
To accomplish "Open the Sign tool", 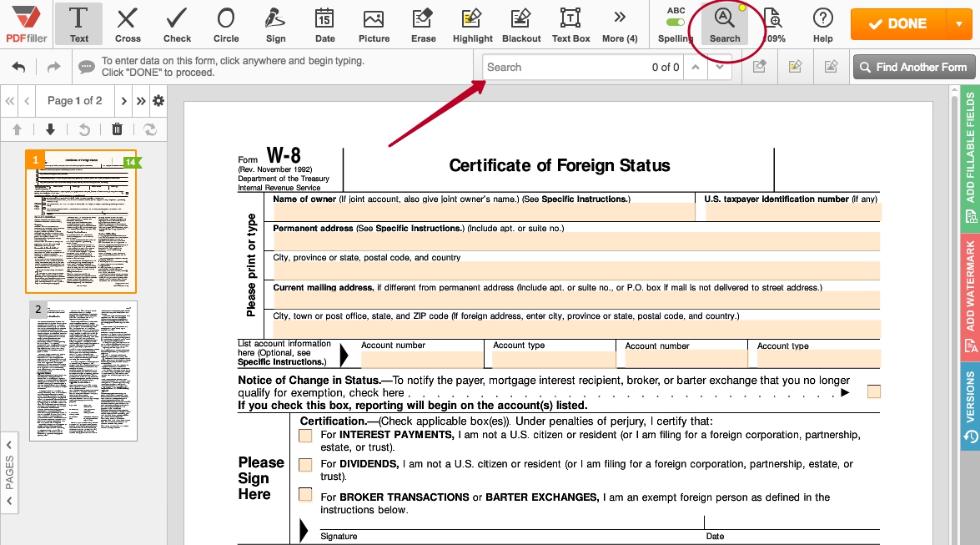I will 275,23.
